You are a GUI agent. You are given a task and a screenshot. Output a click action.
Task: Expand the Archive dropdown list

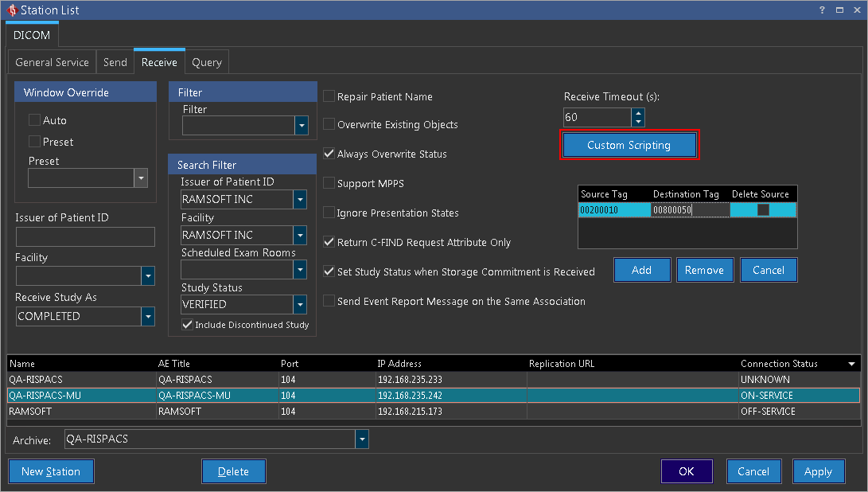(x=362, y=439)
